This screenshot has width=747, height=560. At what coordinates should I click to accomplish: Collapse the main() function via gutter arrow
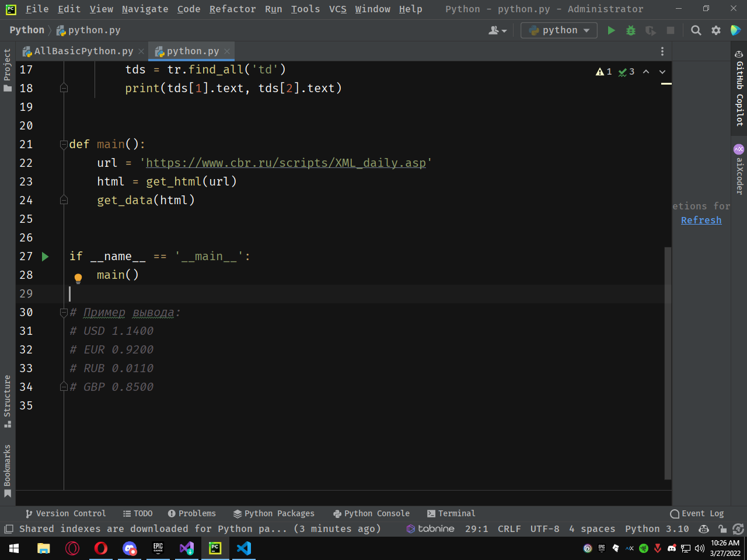64,144
